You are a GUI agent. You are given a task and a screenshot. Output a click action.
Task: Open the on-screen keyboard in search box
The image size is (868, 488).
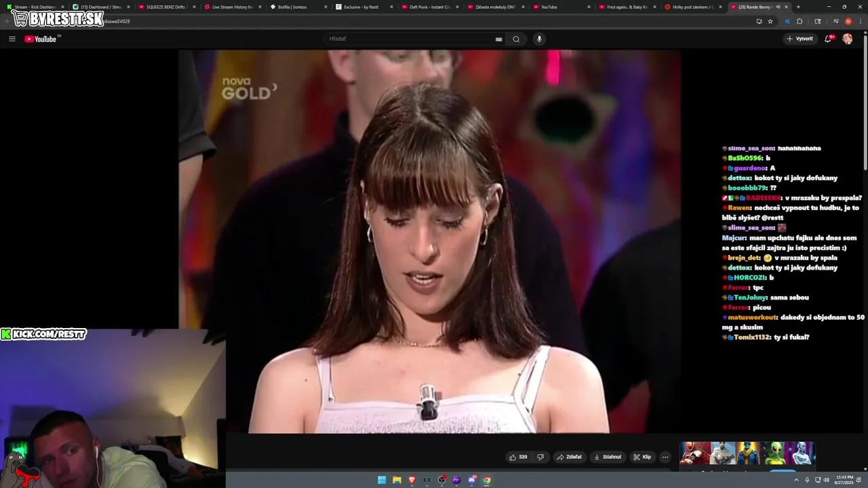[499, 39]
